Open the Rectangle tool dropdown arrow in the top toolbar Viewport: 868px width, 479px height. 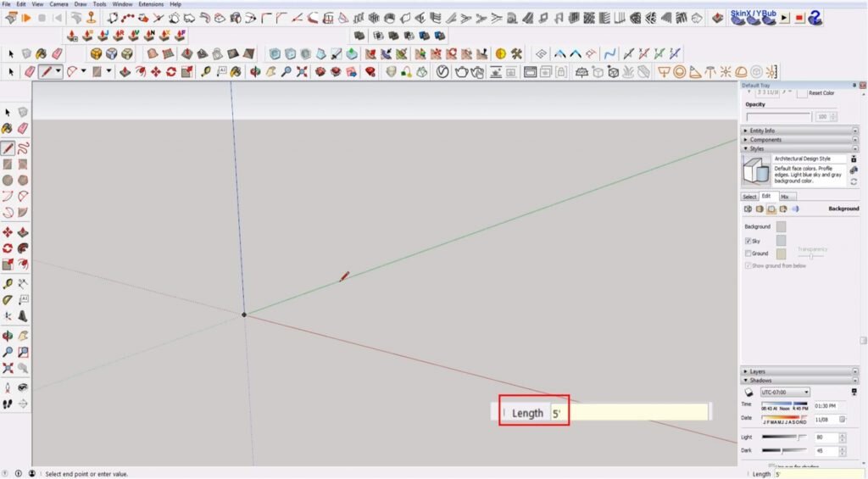point(108,71)
